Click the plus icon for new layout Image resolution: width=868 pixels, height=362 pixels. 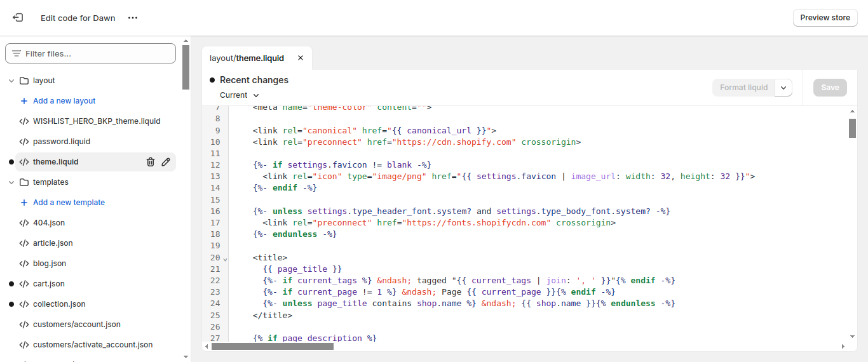(x=24, y=101)
